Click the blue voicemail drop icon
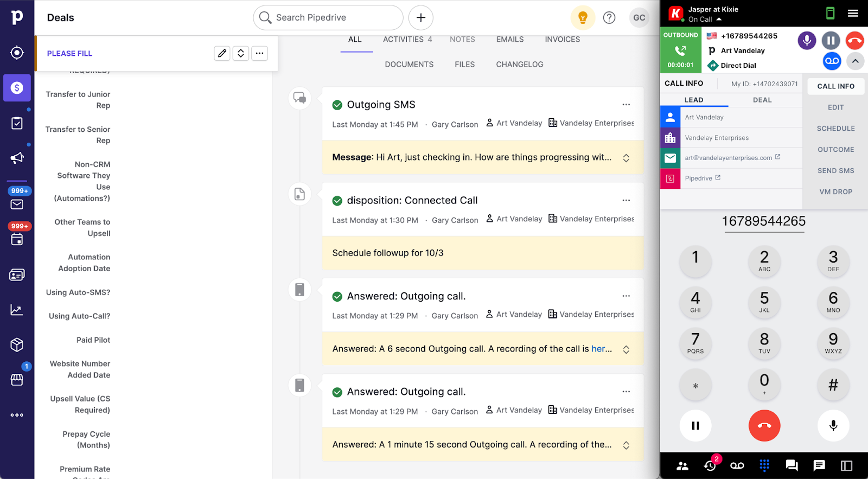 (x=832, y=61)
